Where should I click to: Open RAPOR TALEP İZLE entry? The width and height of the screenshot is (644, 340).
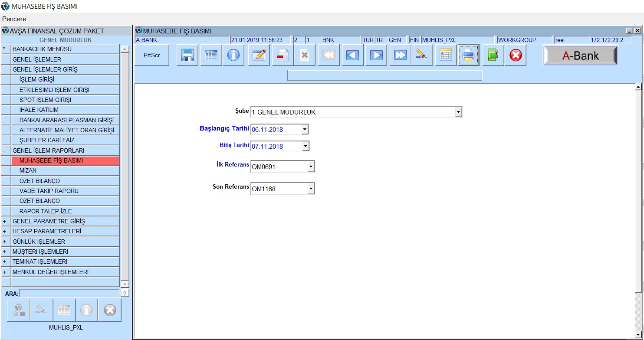pyautogui.click(x=65, y=211)
